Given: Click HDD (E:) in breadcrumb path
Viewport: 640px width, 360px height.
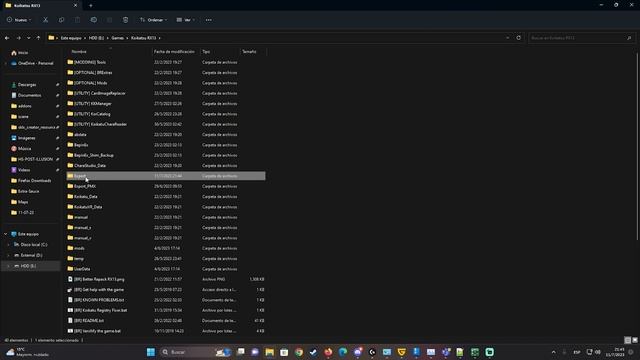Looking at the screenshot, I should (x=96, y=38).
